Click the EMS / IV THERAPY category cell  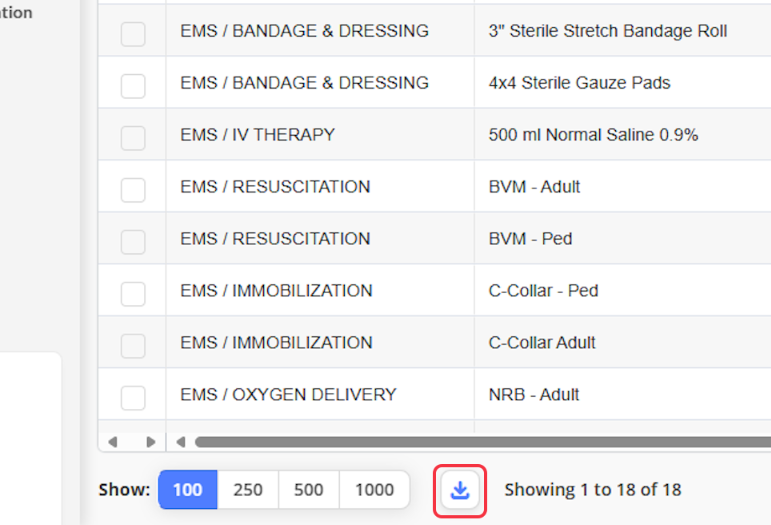pos(257,134)
